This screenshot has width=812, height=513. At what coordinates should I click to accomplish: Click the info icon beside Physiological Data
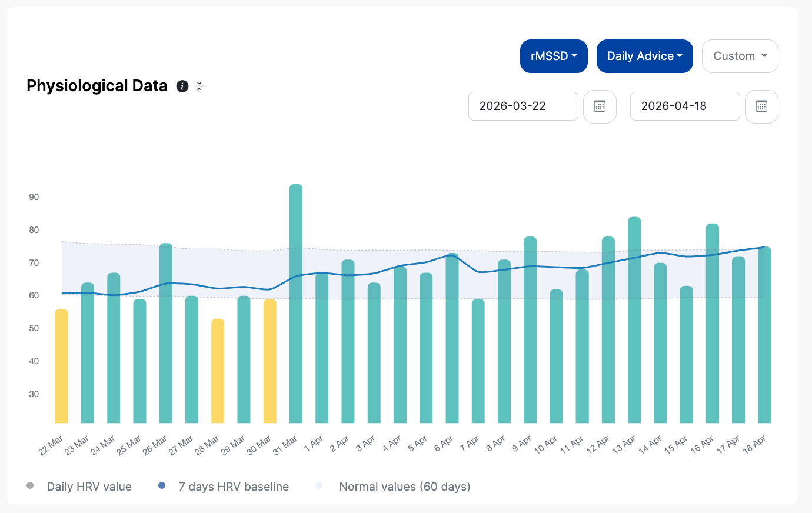(x=182, y=86)
